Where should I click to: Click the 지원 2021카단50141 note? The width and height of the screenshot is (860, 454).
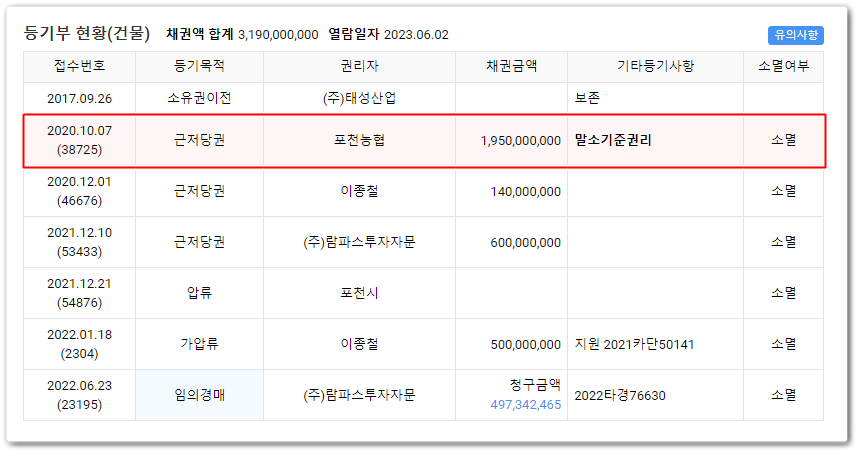pos(634,344)
